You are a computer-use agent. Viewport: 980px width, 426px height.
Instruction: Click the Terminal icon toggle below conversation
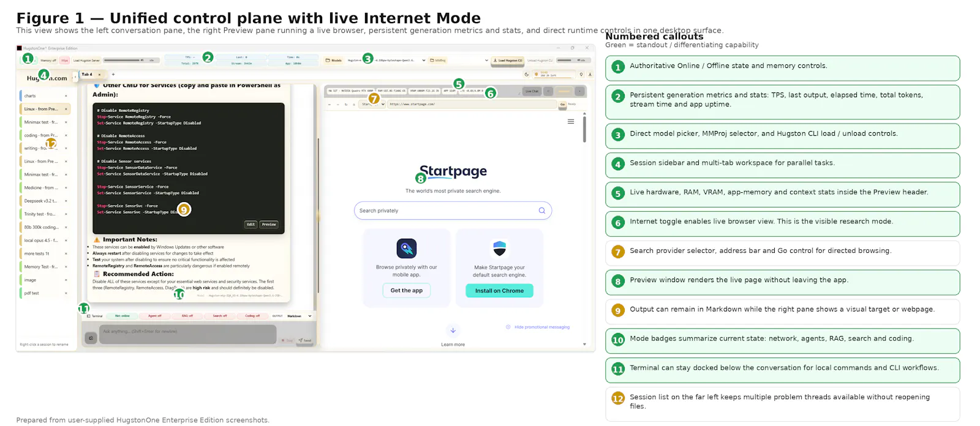94,316
